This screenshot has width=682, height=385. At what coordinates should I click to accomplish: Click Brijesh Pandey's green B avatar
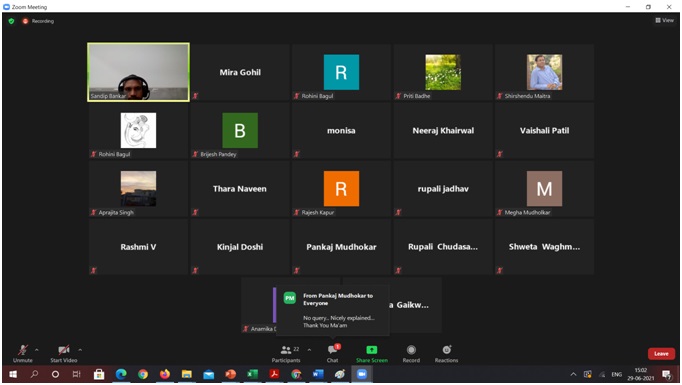click(x=240, y=131)
